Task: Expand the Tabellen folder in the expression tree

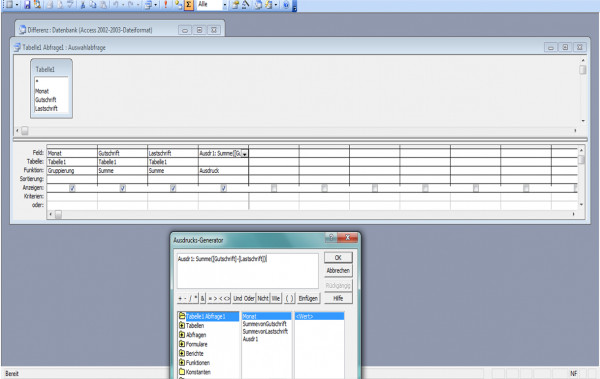Action: coord(182,325)
